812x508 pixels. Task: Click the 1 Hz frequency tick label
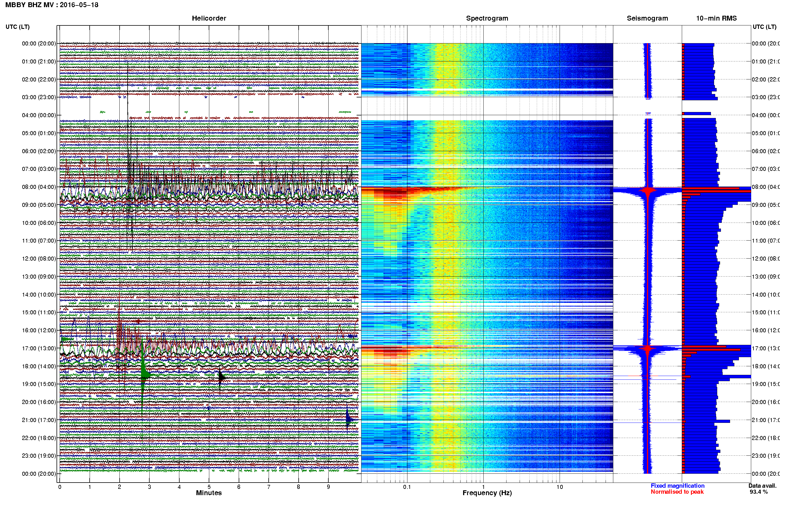click(483, 487)
